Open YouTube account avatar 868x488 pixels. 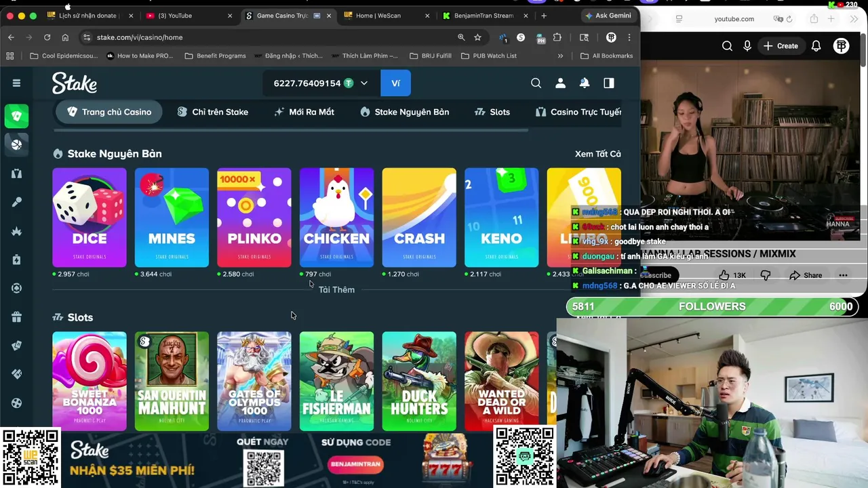click(x=842, y=45)
